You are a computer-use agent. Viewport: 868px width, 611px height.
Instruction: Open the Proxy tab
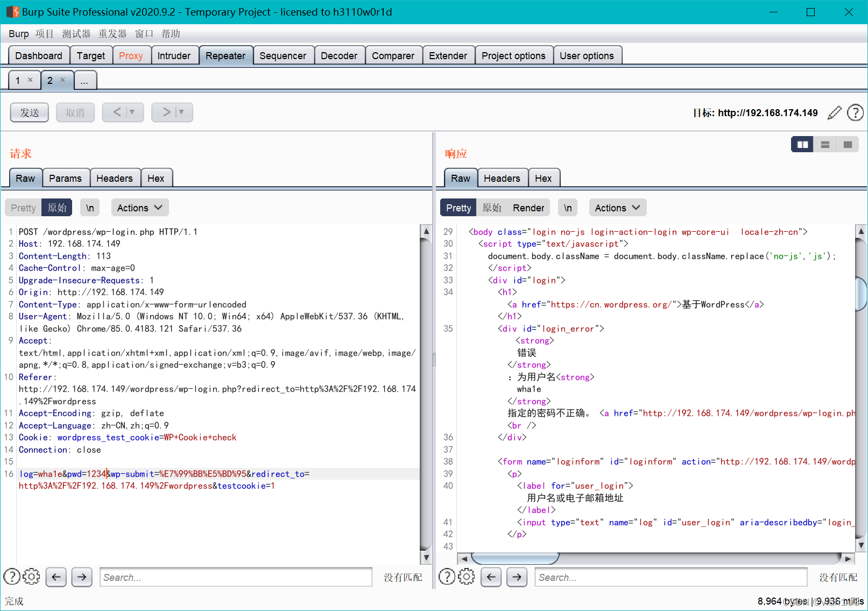pyautogui.click(x=131, y=56)
